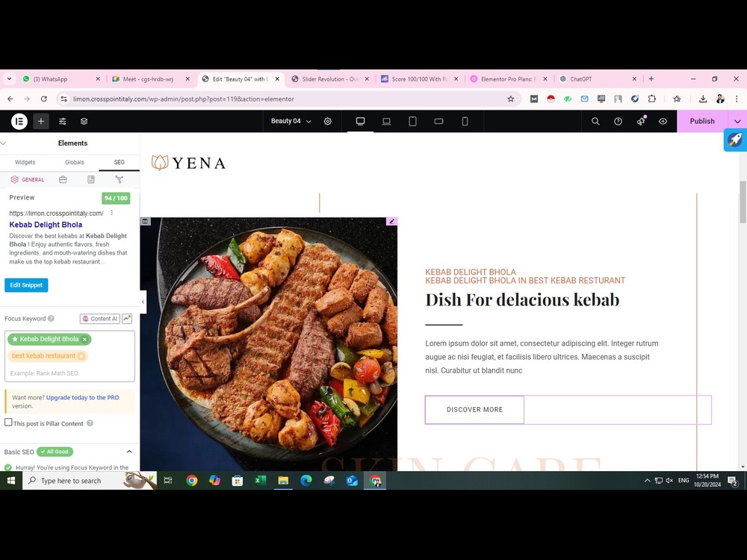The height and width of the screenshot is (560, 747).
Task: Switch to desktop preview mode
Action: coord(360,122)
